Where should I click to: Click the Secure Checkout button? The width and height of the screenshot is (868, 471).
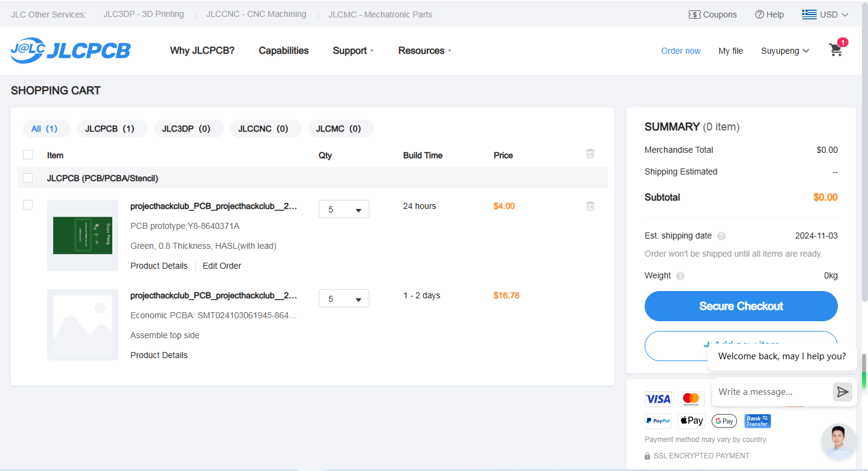(741, 306)
